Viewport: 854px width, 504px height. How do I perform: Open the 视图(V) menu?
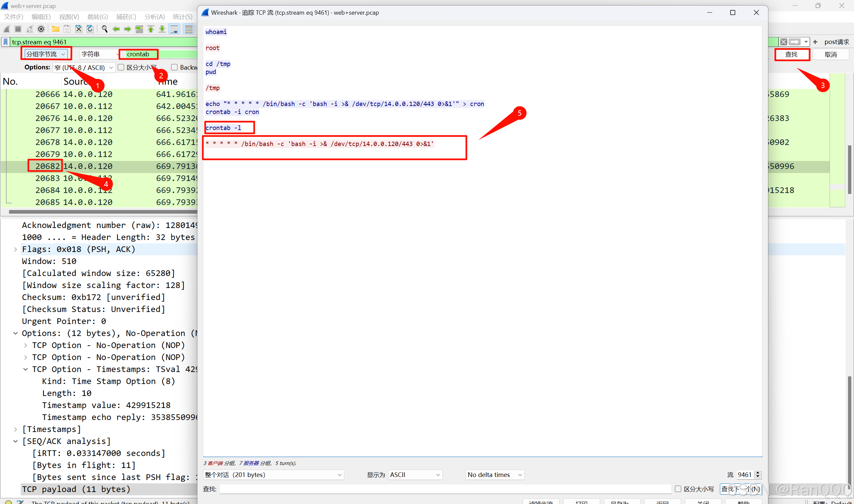click(69, 17)
